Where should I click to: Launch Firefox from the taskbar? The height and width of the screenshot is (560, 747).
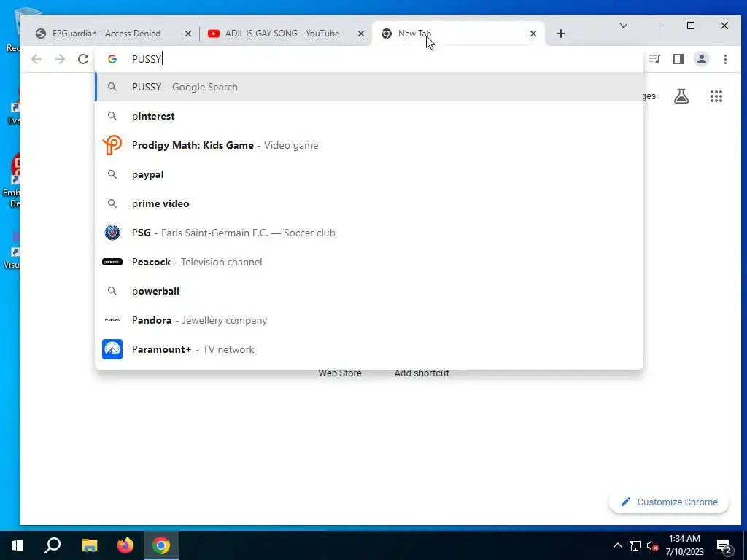click(125, 545)
